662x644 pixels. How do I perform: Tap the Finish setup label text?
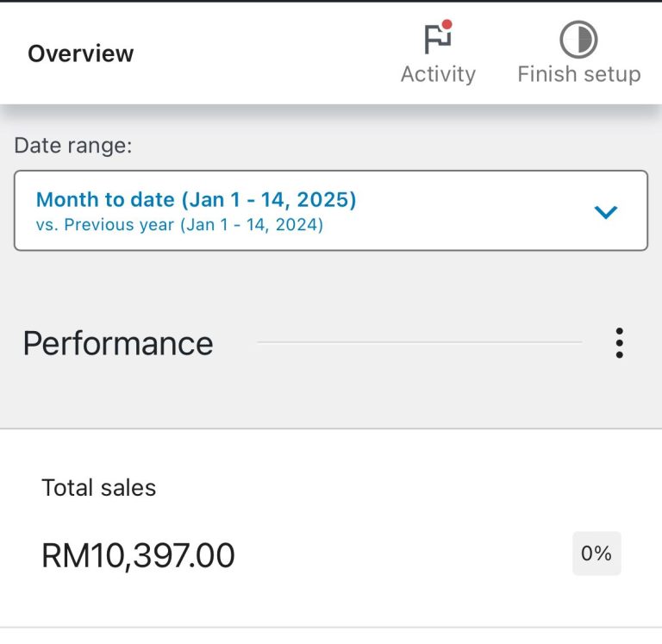click(578, 74)
